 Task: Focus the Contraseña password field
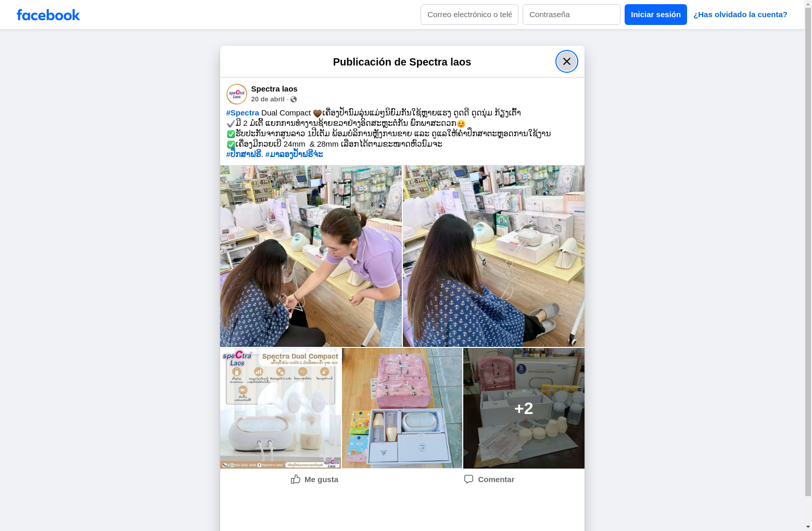tap(572, 15)
